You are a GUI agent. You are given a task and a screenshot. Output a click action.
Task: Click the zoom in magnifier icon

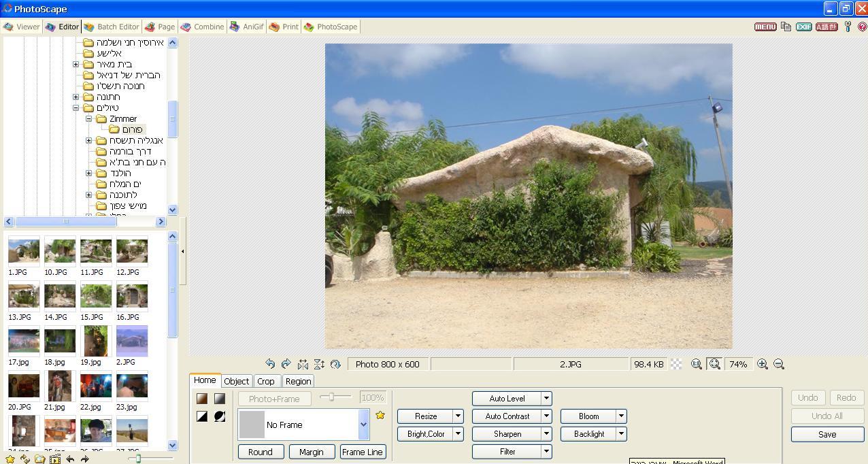pyautogui.click(x=763, y=364)
